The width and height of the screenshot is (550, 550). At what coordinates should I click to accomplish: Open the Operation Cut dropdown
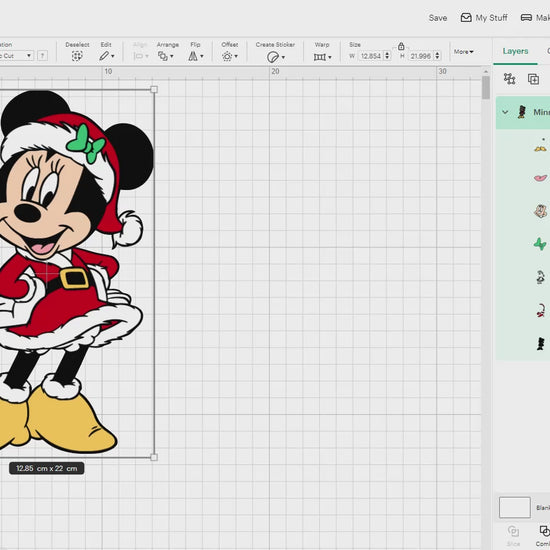pyautogui.click(x=16, y=56)
